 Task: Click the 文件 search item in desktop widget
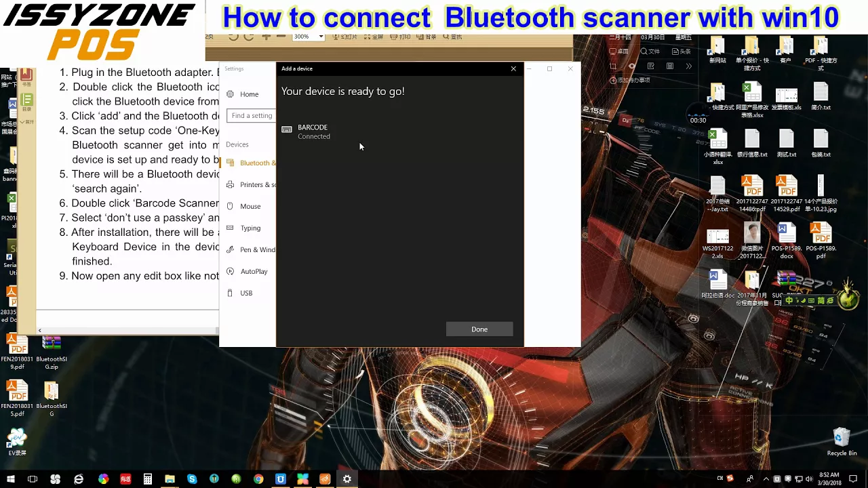[x=650, y=52]
